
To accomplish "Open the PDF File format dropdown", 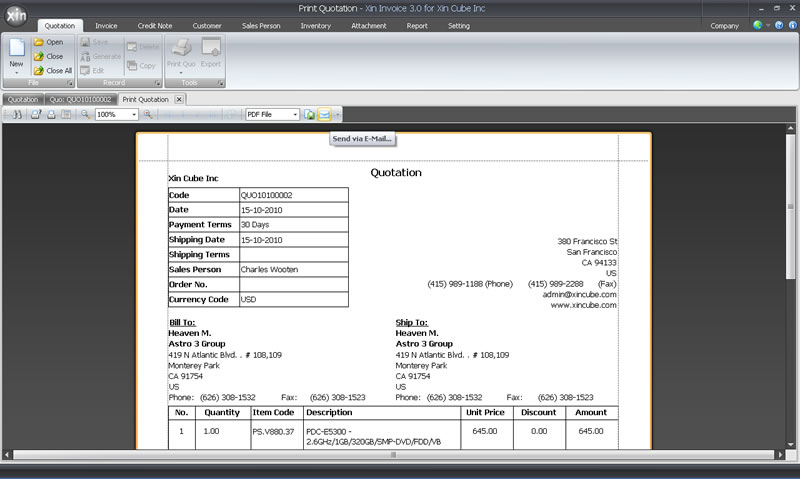I will point(295,114).
